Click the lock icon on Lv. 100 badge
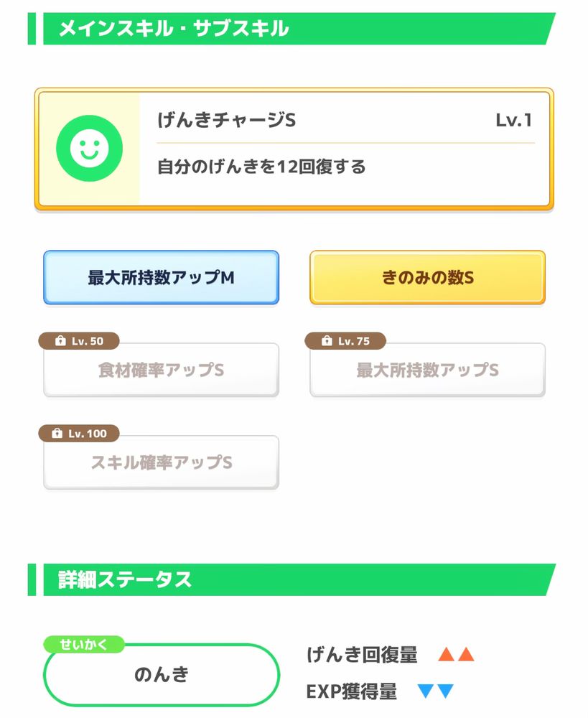Viewport: 588px width, 718px height. click(x=57, y=433)
